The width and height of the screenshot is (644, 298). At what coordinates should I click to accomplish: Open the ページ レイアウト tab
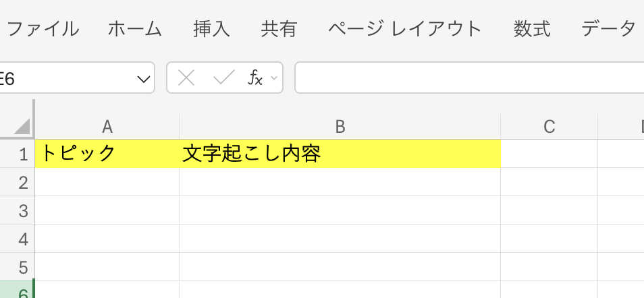pyautogui.click(x=405, y=28)
